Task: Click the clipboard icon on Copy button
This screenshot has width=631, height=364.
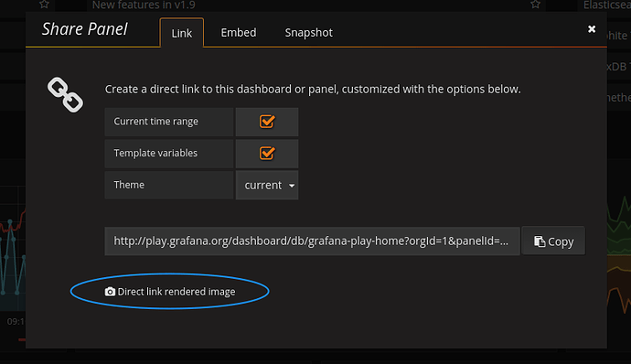Action: coord(540,241)
